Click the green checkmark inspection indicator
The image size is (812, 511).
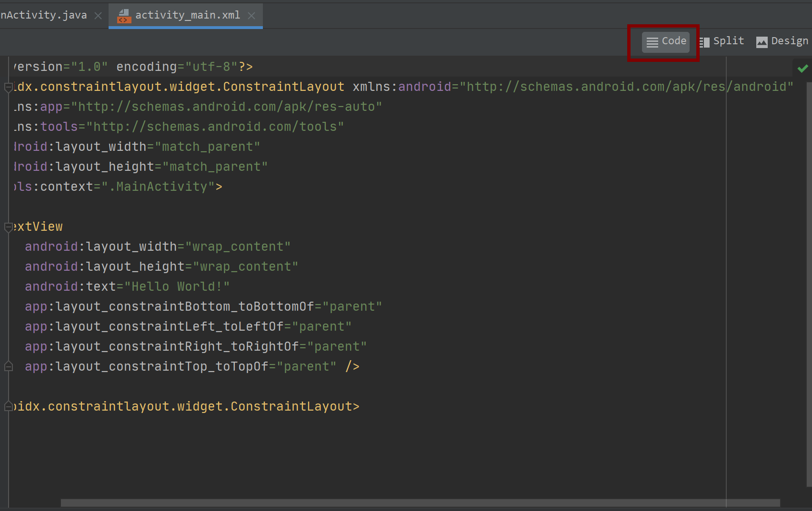coord(802,69)
